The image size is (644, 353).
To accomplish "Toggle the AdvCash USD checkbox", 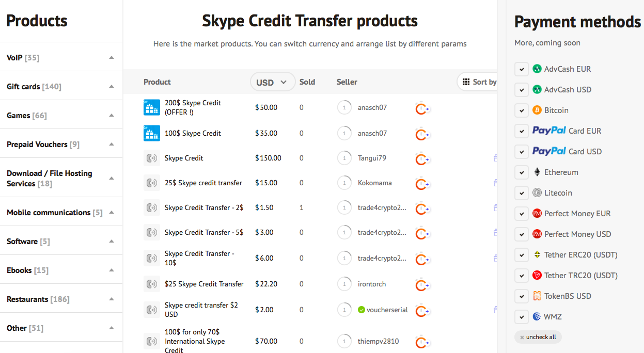I will click(x=522, y=90).
